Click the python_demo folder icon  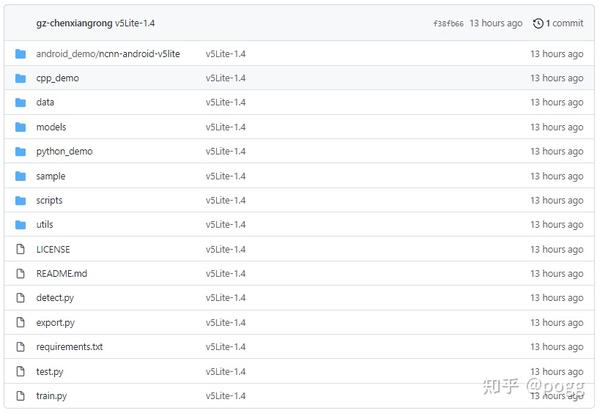(x=20, y=151)
